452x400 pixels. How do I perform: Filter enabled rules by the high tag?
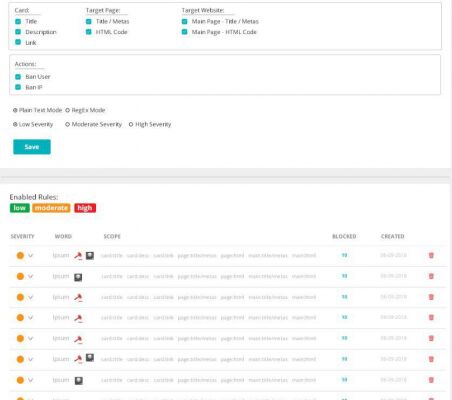pos(85,208)
